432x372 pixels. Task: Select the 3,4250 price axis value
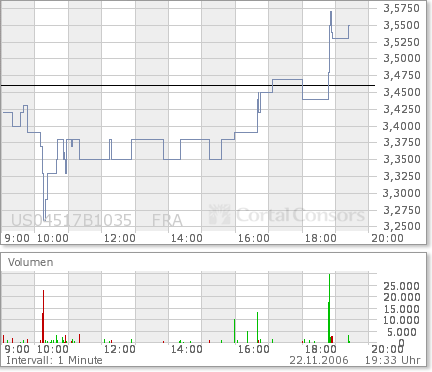[x=402, y=109]
